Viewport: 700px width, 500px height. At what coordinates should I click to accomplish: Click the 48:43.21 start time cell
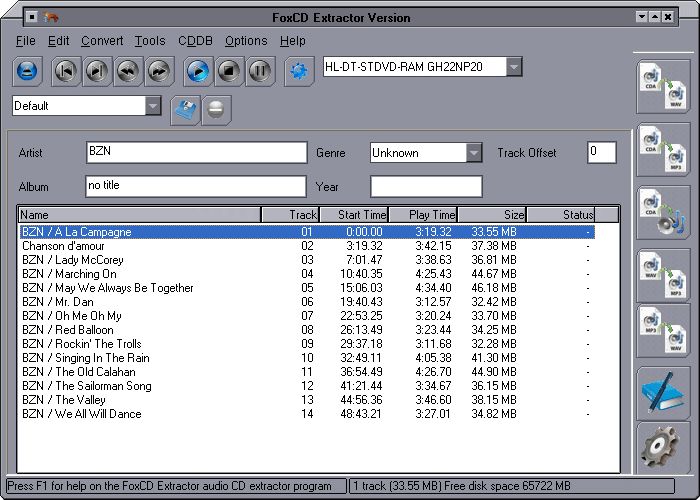[x=361, y=414]
